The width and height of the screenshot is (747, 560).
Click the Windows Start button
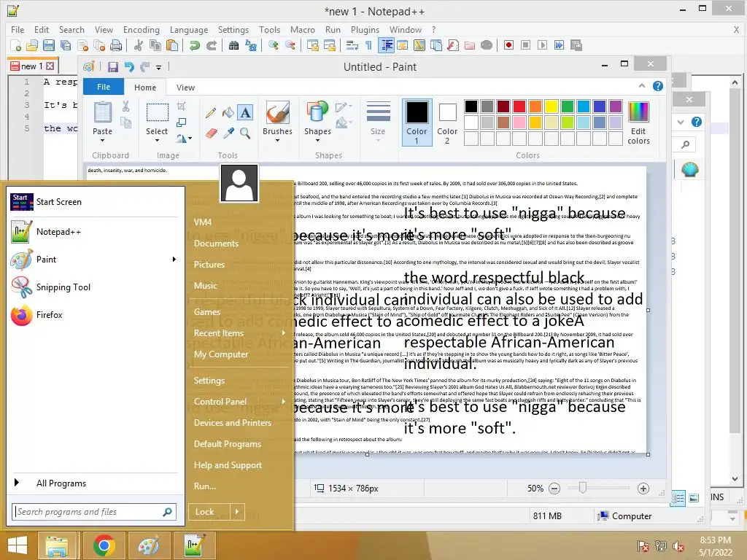pyautogui.click(x=18, y=545)
